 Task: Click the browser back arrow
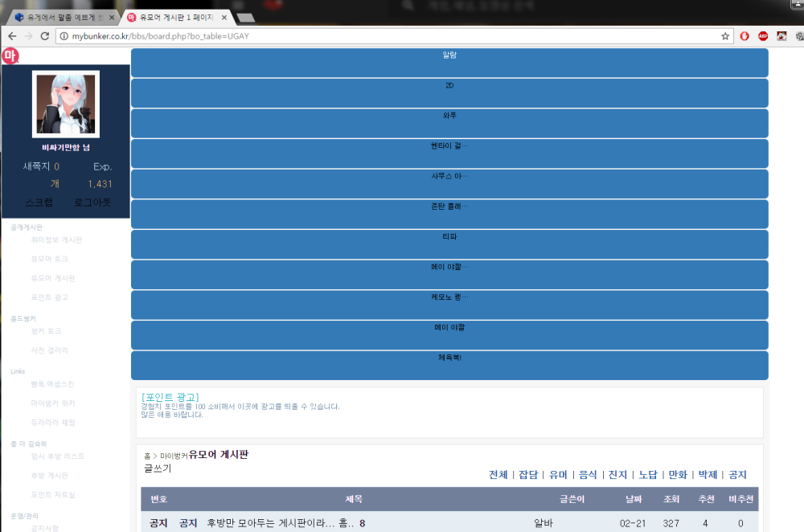(11, 36)
